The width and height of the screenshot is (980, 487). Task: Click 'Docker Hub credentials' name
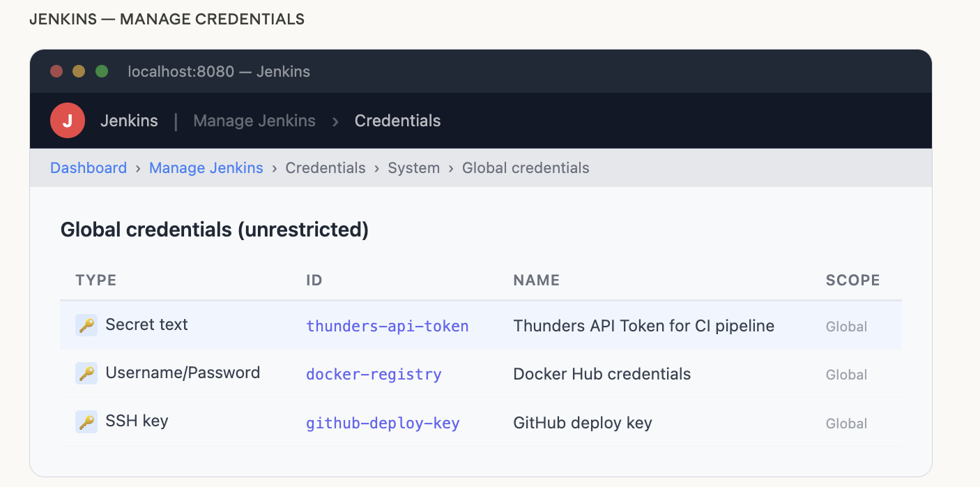[x=602, y=374]
